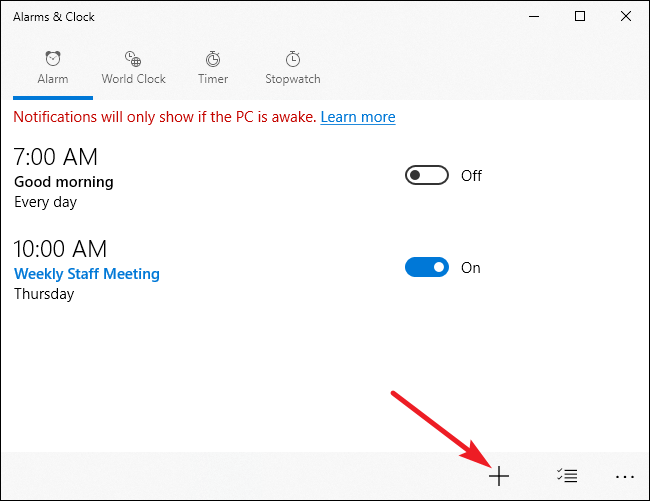
Task: Click the Timer icon
Action: coord(213,59)
